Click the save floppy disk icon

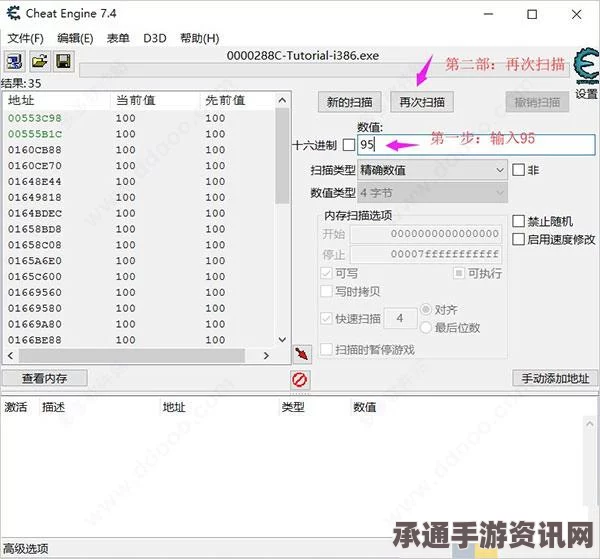click(x=63, y=61)
